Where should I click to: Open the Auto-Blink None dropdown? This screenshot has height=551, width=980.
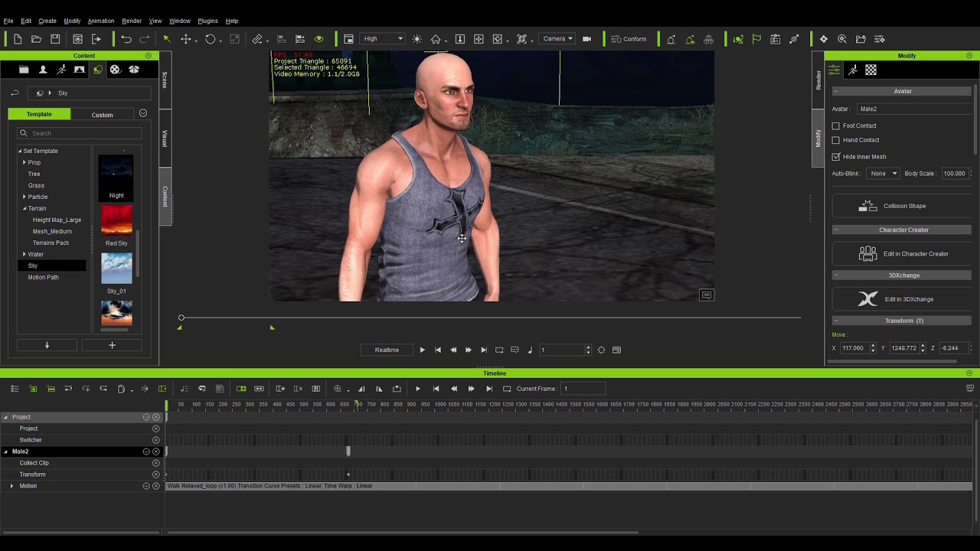[884, 174]
